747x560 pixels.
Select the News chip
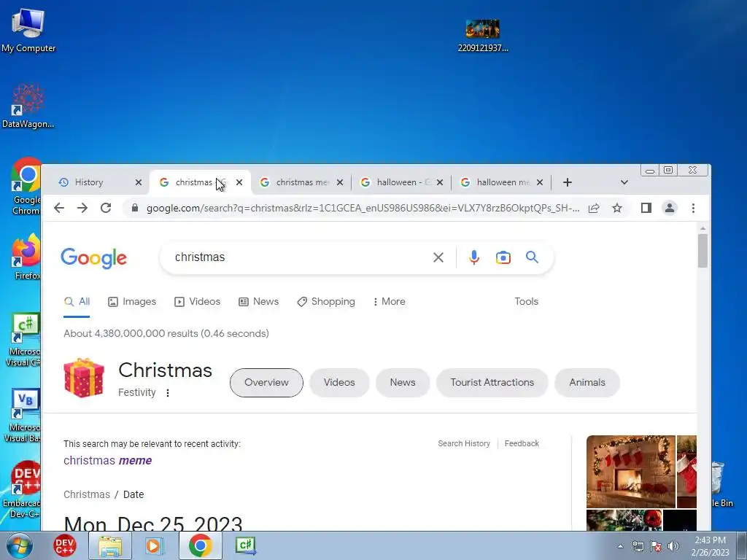click(x=403, y=382)
